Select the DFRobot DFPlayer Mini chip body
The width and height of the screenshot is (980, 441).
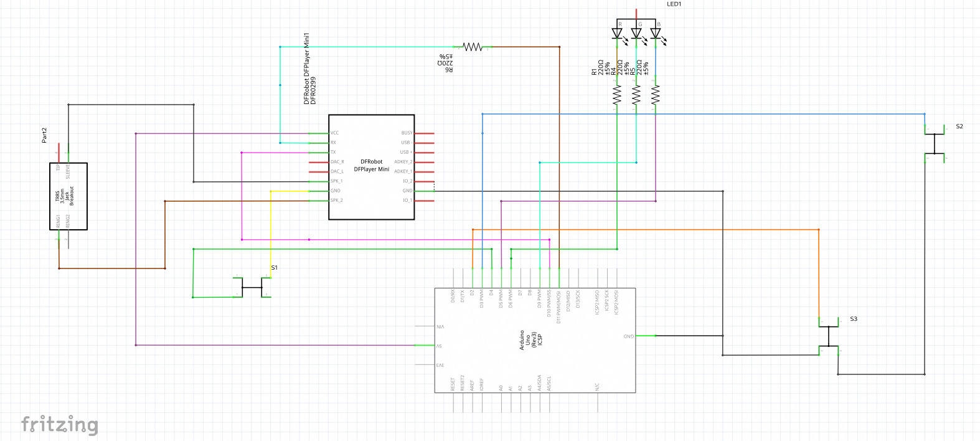pyautogui.click(x=372, y=167)
